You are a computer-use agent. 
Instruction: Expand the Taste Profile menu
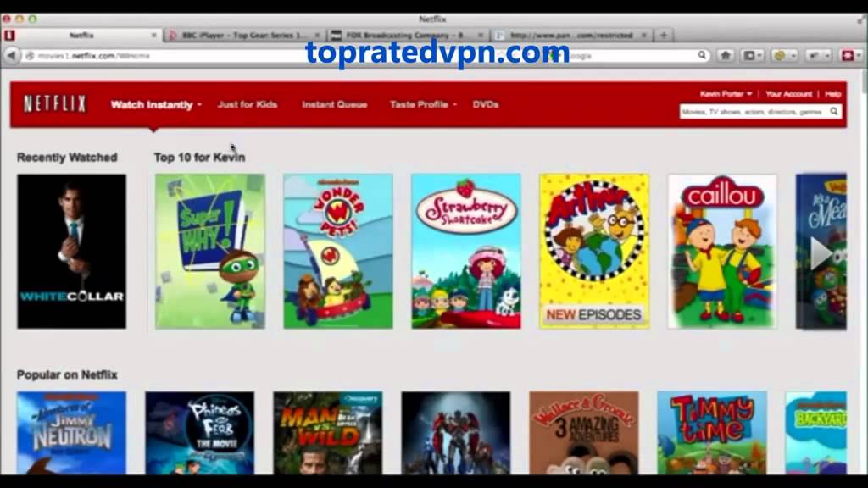click(424, 104)
